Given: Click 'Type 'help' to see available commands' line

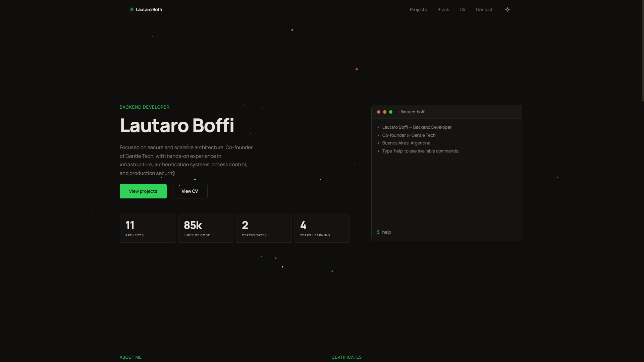Looking at the screenshot, I should tap(421, 151).
